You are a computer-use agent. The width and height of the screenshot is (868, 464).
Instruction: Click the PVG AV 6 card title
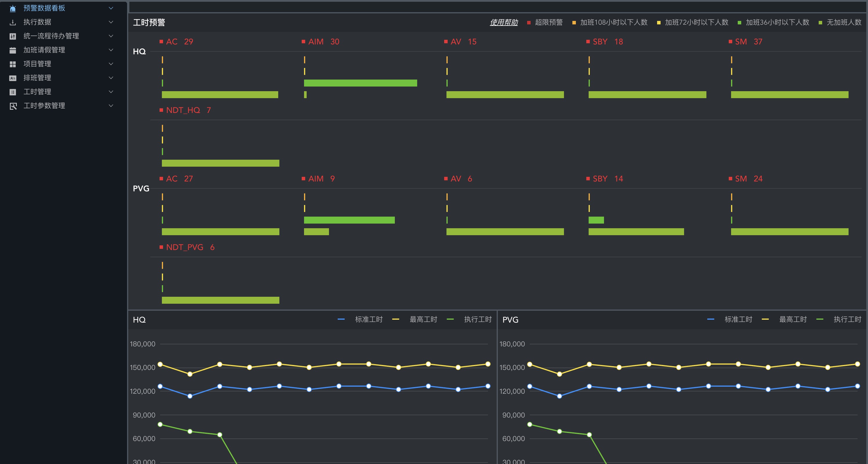(458, 179)
